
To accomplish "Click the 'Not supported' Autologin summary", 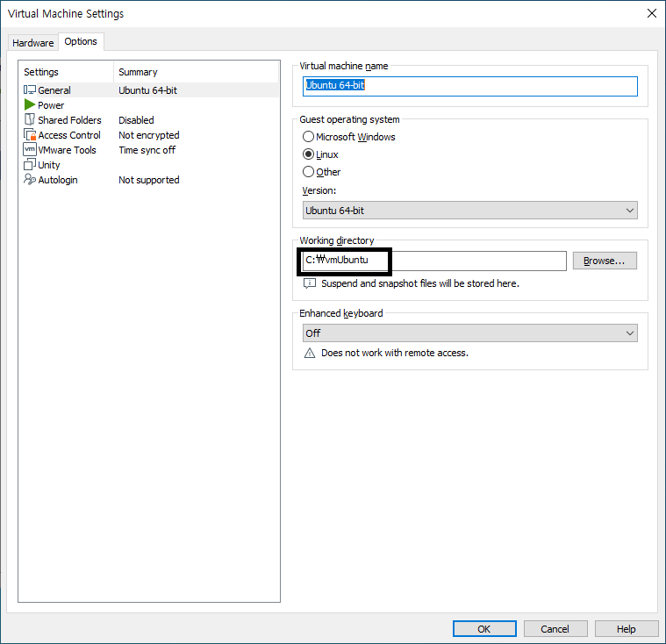I will pyautogui.click(x=148, y=180).
